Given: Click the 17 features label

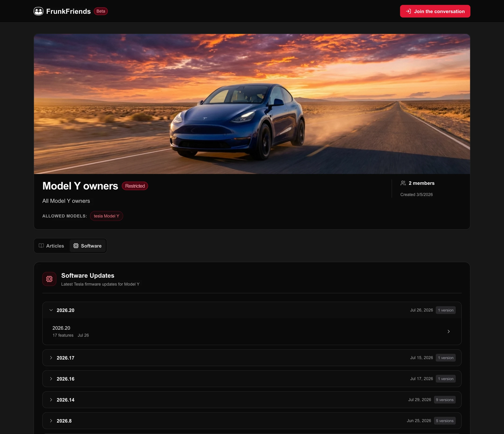Looking at the screenshot, I should [63, 335].
